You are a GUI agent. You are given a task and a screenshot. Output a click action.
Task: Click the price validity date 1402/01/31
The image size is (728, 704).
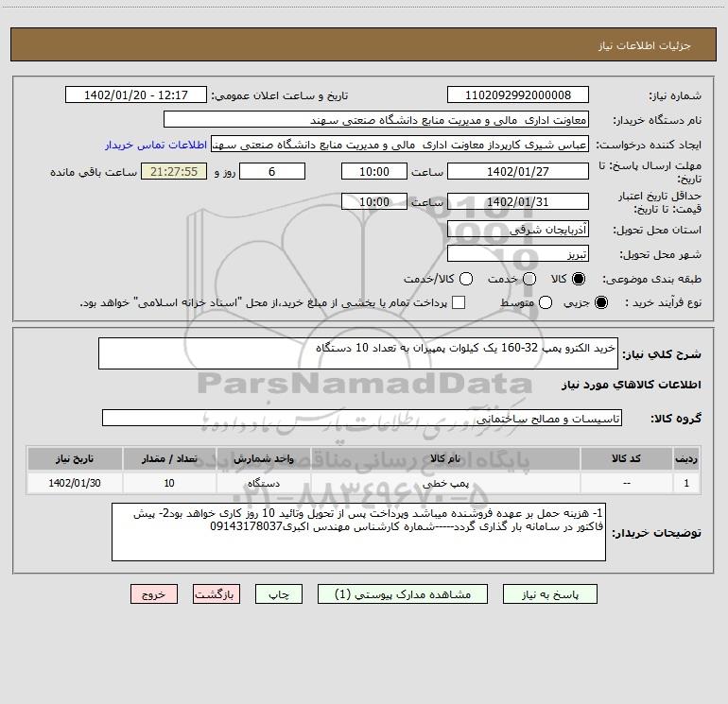pos(518,202)
